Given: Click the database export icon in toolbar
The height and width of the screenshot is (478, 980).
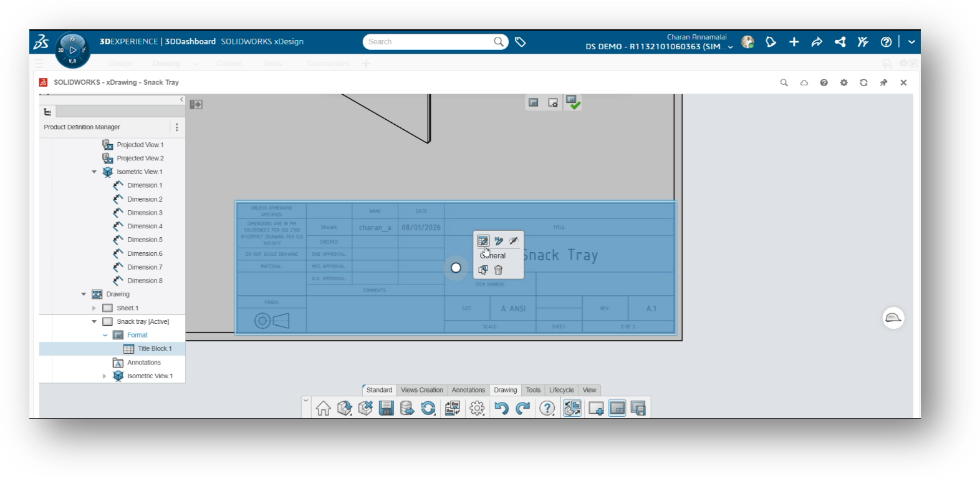Looking at the screenshot, I should [407, 408].
